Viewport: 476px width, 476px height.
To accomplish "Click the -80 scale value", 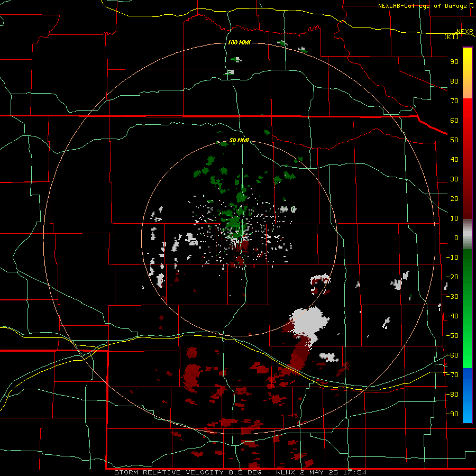I will point(452,395).
